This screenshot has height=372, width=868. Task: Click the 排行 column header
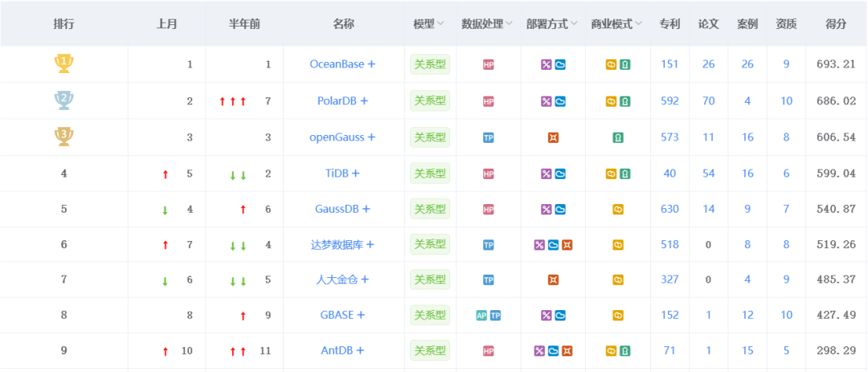(63, 24)
